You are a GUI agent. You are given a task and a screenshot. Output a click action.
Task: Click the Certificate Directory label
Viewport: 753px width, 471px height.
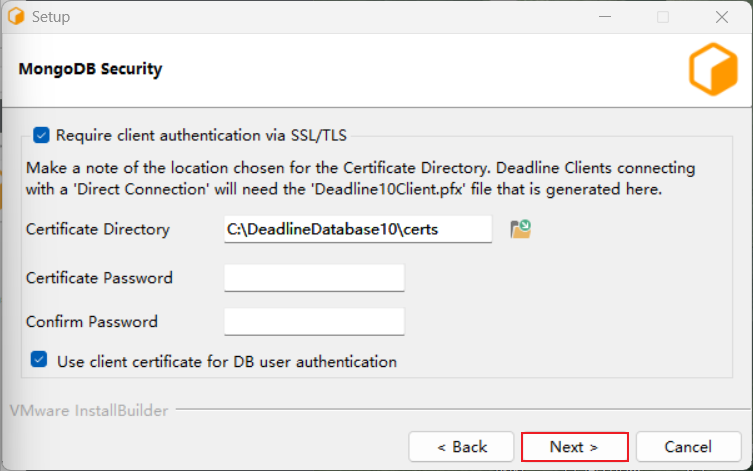[x=98, y=229]
